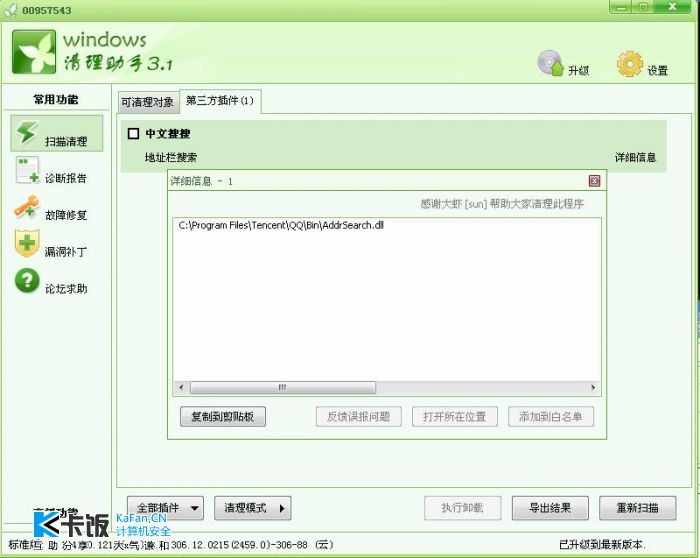The image size is (700, 558).
Task: Switch to the 第三方插件 (1) tab
Action: click(x=220, y=101)
